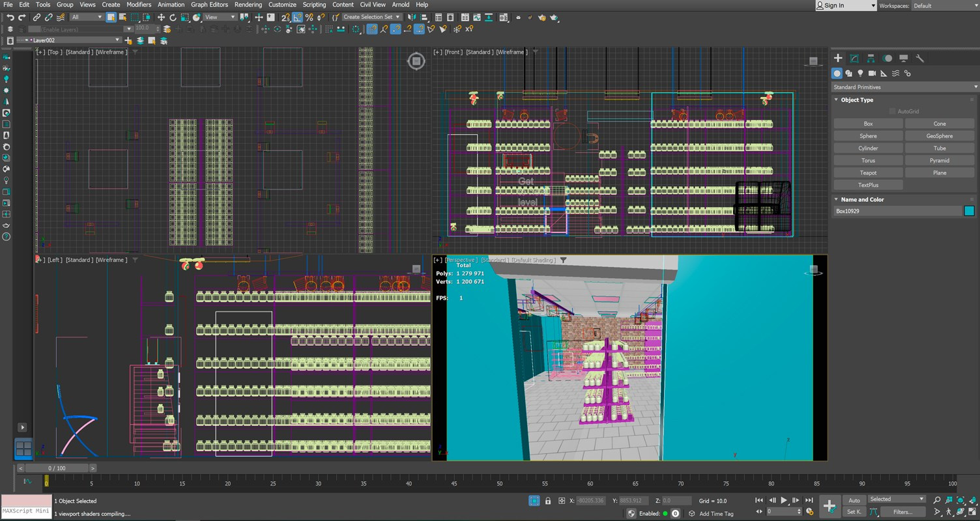
Task: Open the Rendering menu
Action: point(248,5)
